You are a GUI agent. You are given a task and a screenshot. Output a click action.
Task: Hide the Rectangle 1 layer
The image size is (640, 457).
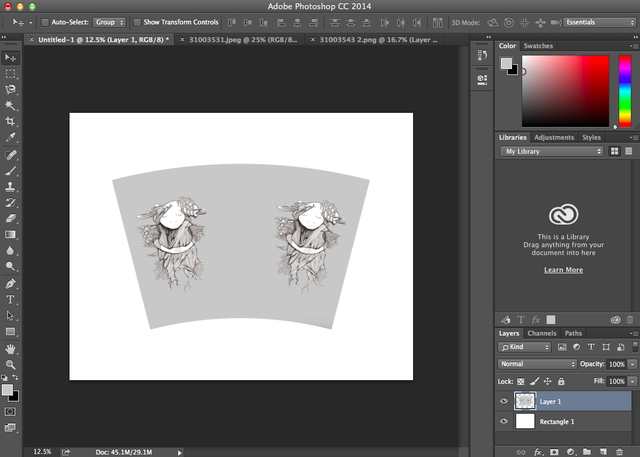(x=504, y=421)
